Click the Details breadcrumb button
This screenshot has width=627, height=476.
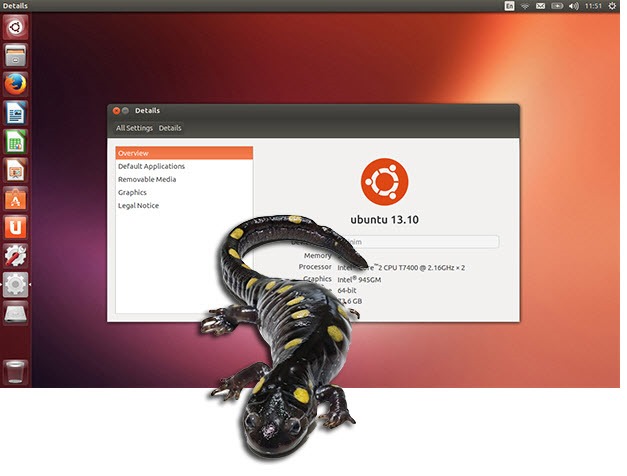click(x=170, y=128)
